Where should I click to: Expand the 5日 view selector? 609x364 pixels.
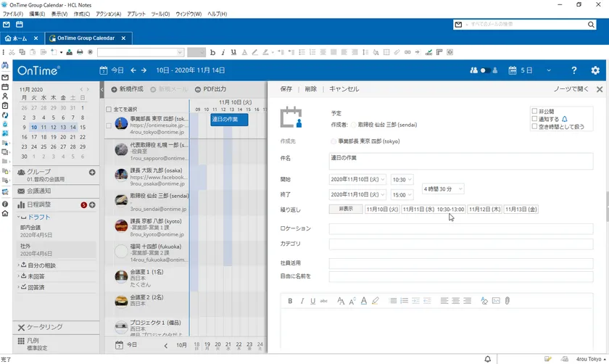[549, 70]
